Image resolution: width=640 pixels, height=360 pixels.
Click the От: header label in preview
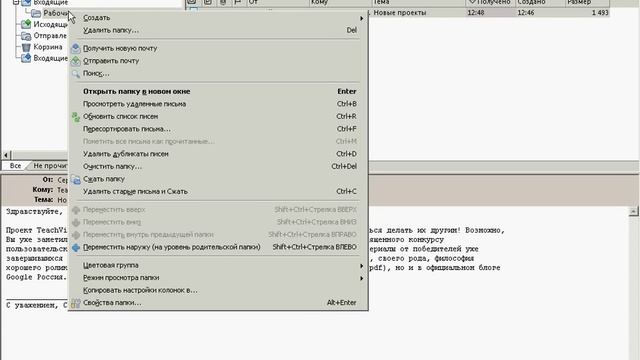pyautogui.click(x=48, y=180)
